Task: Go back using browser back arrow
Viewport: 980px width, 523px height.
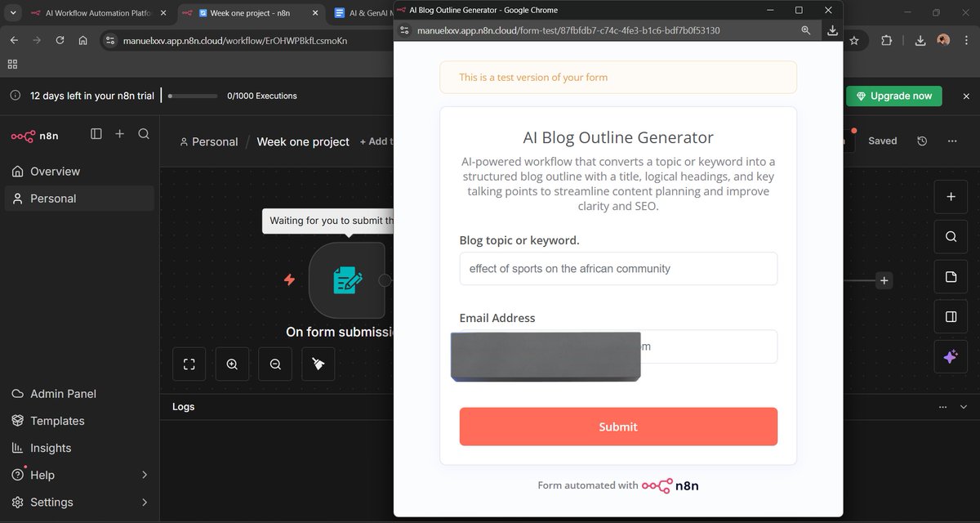Action: click(14, 40)
